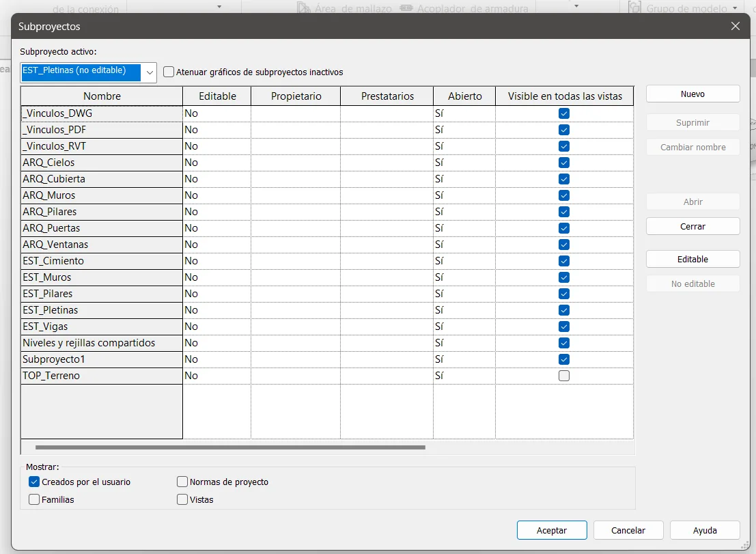The height and width of the screenshot is (554, 756).
Task: Uncheck visibility for EST_Cimiento row
Action: click(x=563, y=261)
